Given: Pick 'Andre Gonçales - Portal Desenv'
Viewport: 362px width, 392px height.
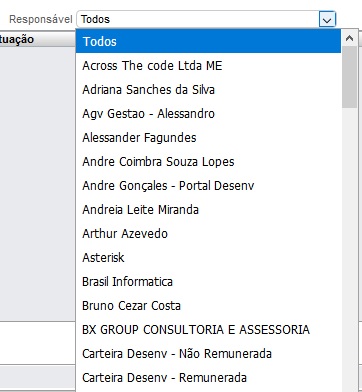Looking at the screenshot, I should pyautogui.click(x=208, y=185).
